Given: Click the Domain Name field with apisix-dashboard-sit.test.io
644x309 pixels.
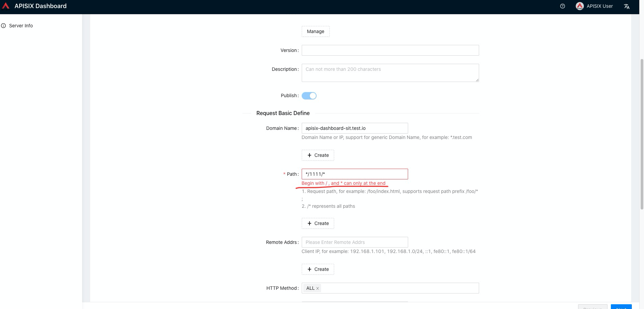Looking at the screenshot, I should pyautogui.click(x=354, y=128).
